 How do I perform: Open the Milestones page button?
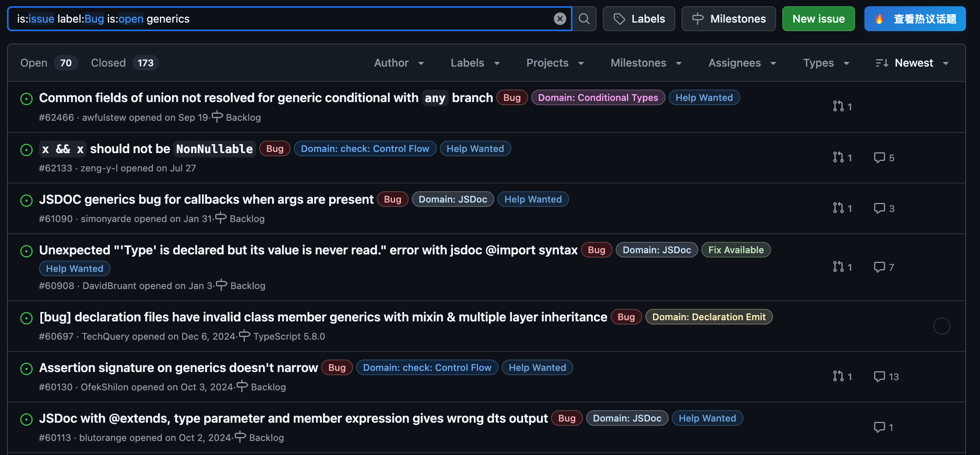(x=728, y=19)
